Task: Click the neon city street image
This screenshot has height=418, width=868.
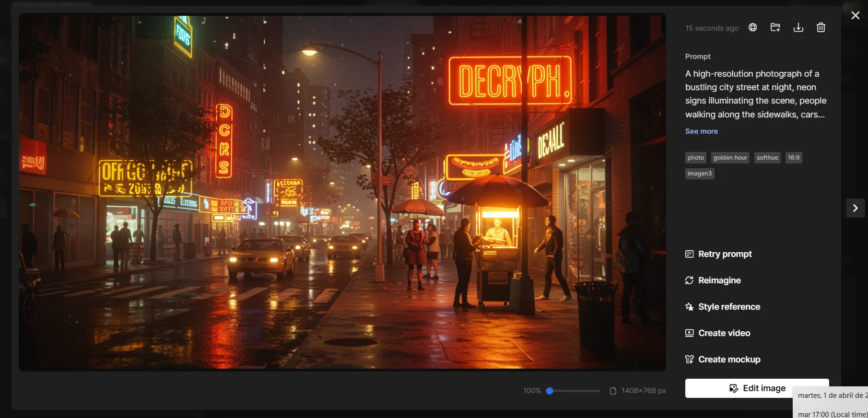Action: point(342,192)
